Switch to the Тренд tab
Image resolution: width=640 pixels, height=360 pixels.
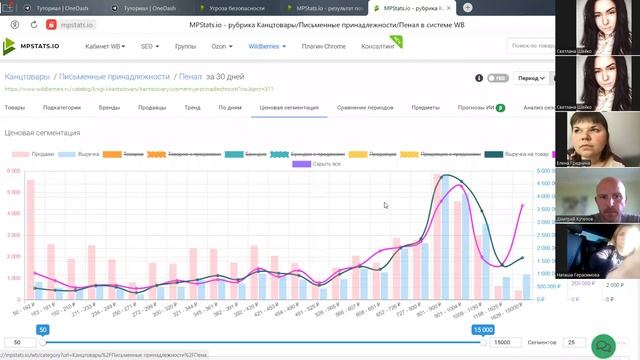(x=192, y=108)
